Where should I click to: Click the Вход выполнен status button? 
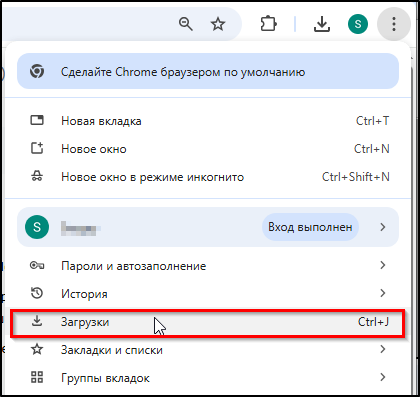(310, 227)
